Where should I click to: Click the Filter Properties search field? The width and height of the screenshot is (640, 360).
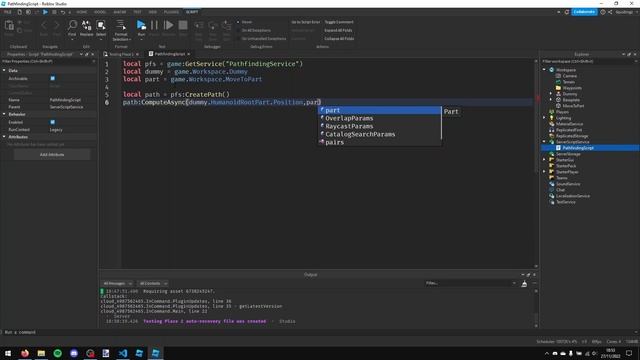click(x=48, y=61)
